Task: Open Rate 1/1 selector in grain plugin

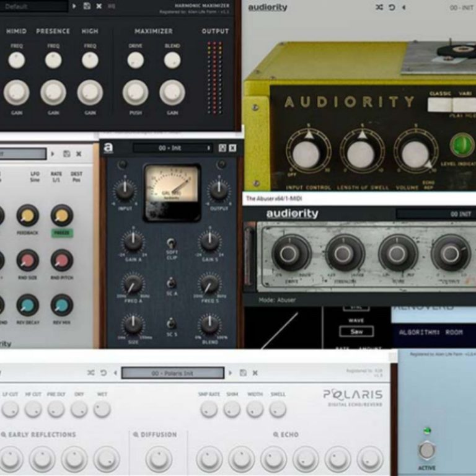Action: tap(56, 177)
